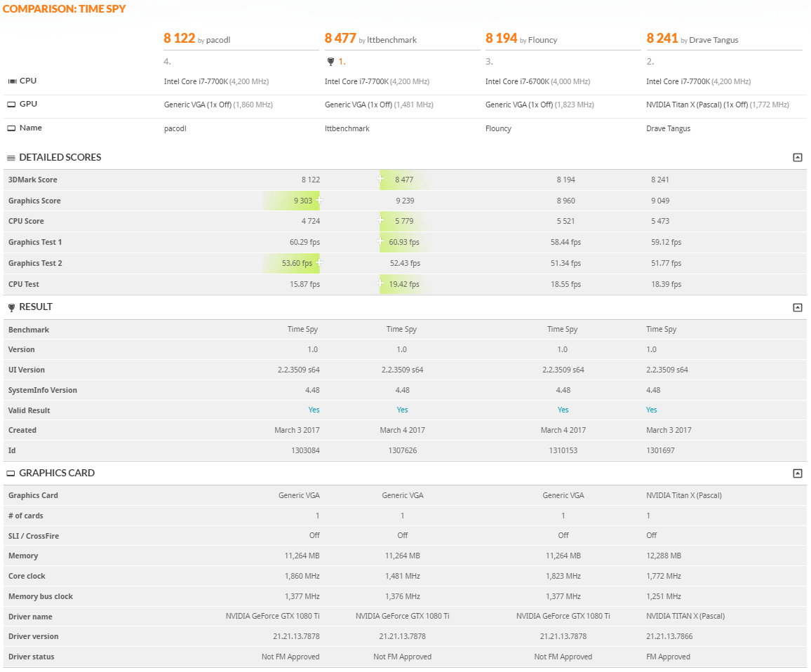Click the CPU chip icon

pos(12,81)
